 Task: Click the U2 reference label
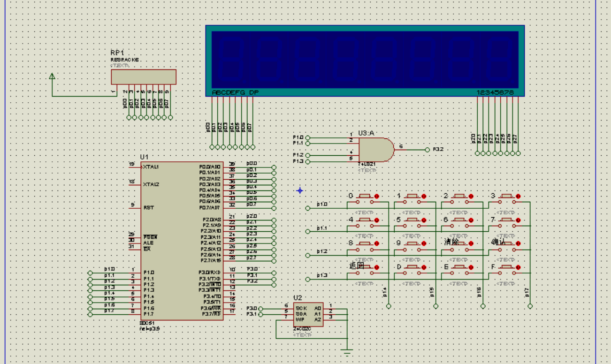coord(298,298)
